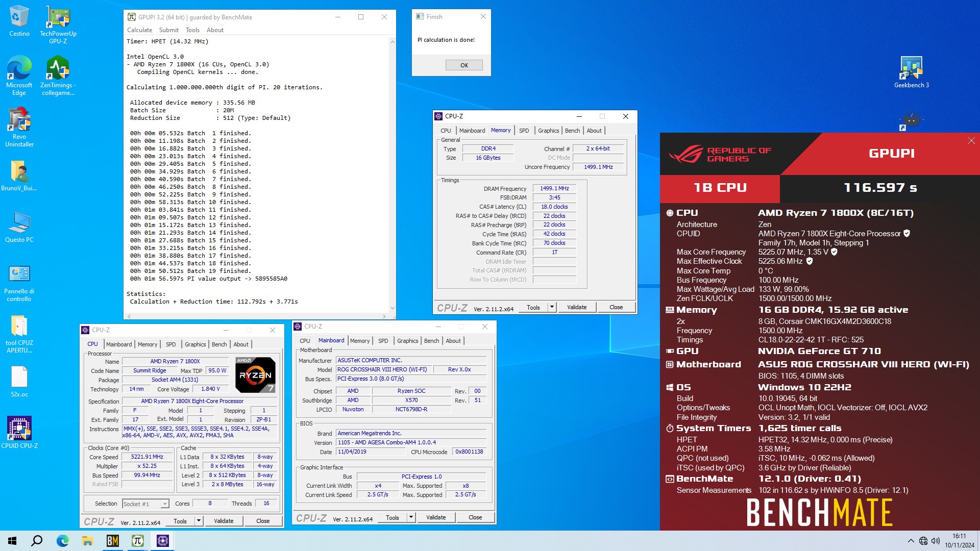The image size is (980, 551).
Task: Click Tools button in Memory CPU-Z window
Action: (x=533, y=307)
